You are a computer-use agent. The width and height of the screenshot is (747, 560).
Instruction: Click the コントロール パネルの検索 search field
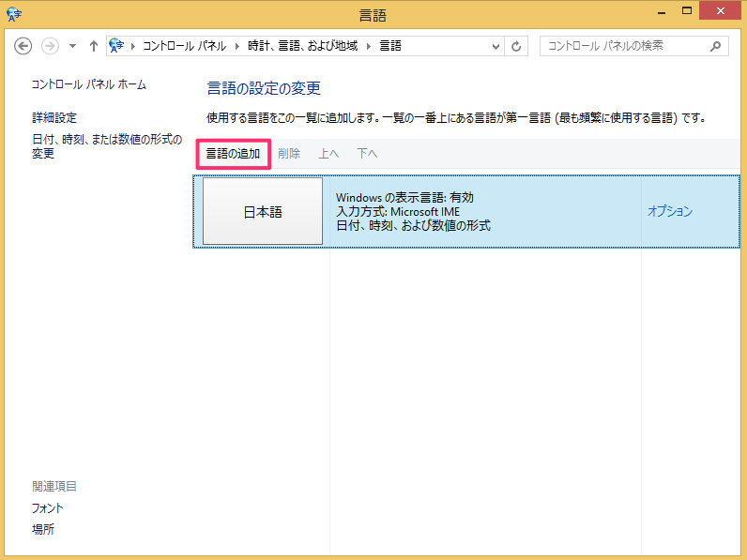(x=624, y=46)
